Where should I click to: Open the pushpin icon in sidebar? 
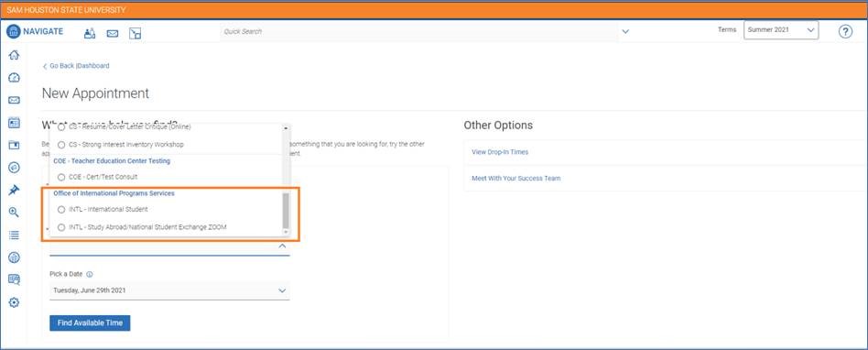(14, 190)
